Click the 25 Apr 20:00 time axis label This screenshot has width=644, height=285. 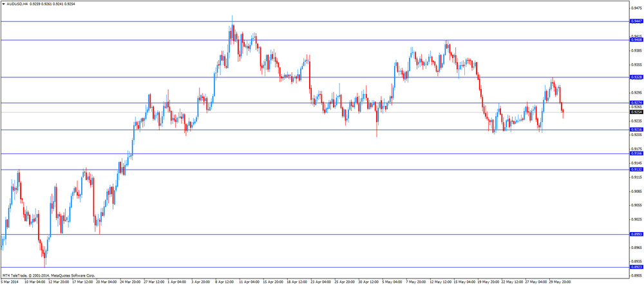coord(344,282)
